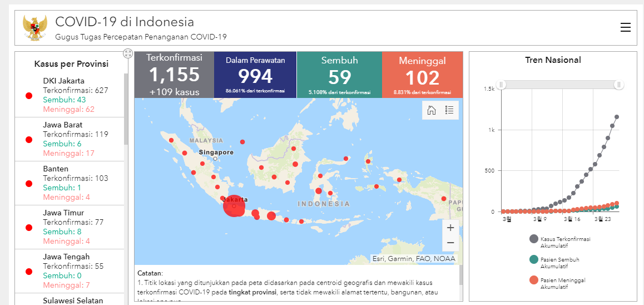Expand the Kasus per Provinsi panel
Image resolution: width=644 pixels, height=305 pixels.
[x=128, y=53]
